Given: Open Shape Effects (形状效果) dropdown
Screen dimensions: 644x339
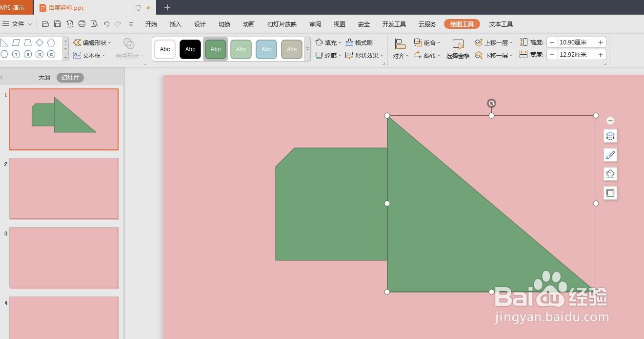Looking at the screenshot, I should click(364, 55).
